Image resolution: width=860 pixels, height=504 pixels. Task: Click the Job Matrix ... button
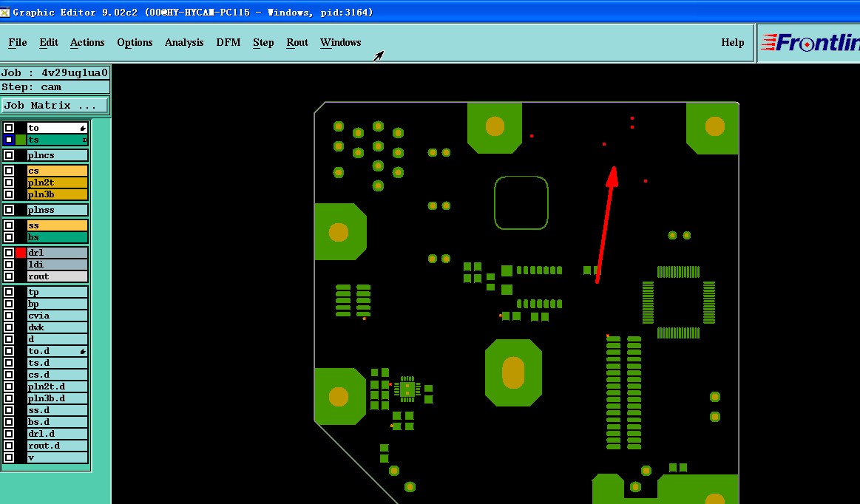pyautogui.click(x=55, y=105)
